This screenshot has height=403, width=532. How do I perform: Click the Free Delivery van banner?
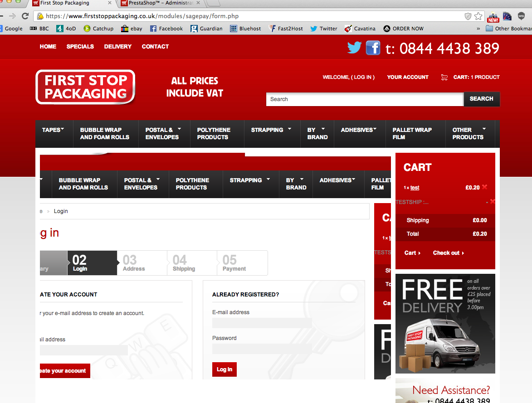click(x=445, y=324)
